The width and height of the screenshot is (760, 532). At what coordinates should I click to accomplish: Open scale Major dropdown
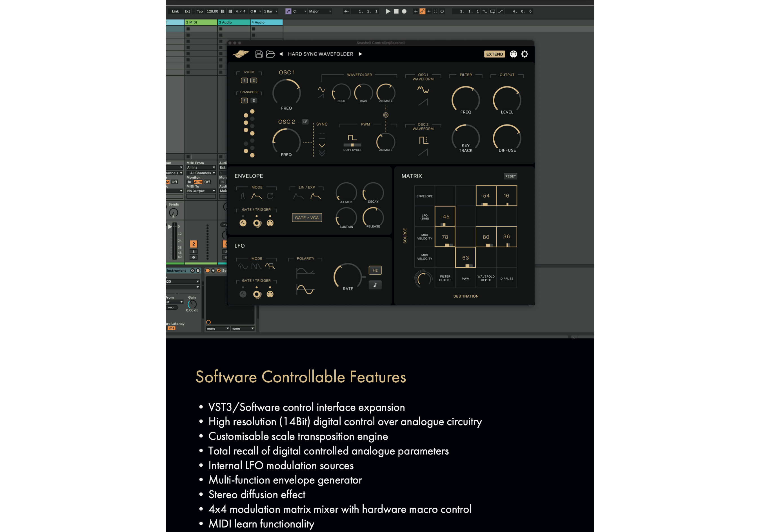point(320,11)
